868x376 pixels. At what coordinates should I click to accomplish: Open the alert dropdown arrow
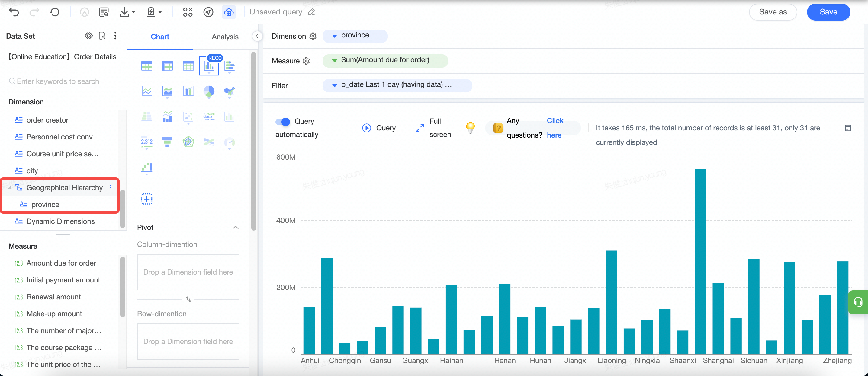(160, 12)
